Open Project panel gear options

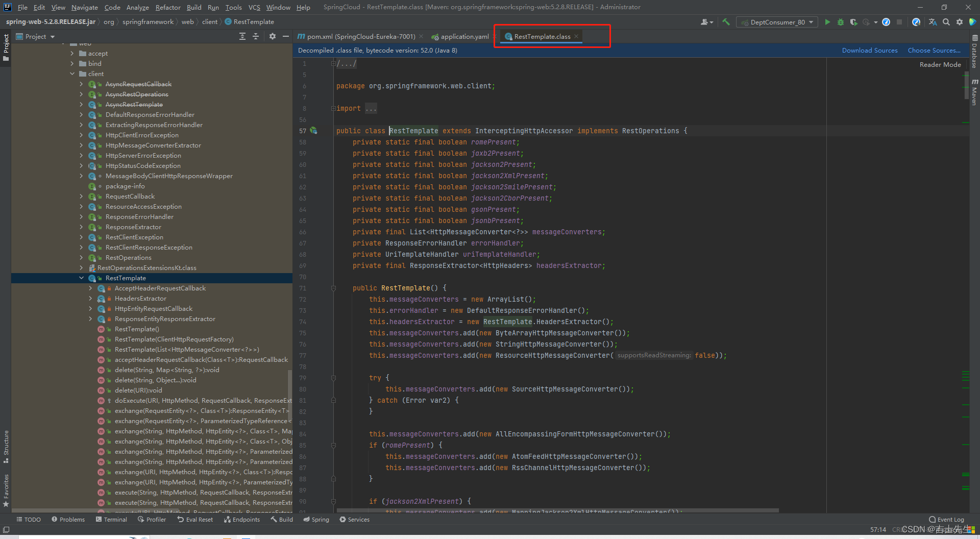click(273, 36)
